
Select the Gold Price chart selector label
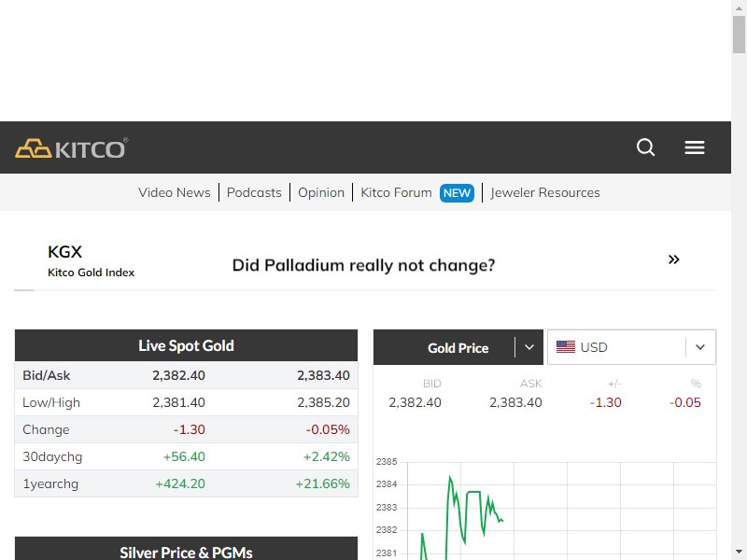[x=458, y=348]
